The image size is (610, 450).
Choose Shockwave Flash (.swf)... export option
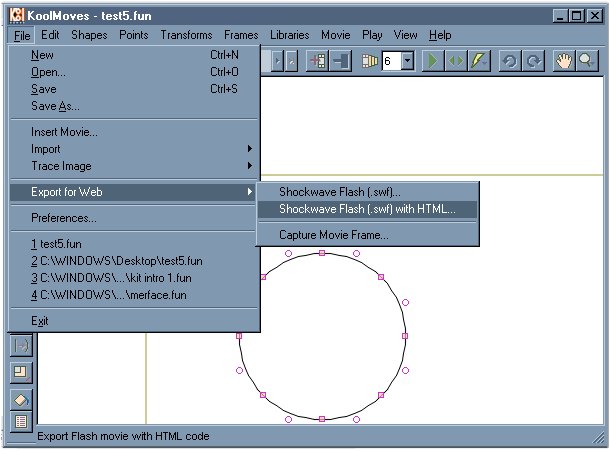pyautogui.click(x=368, y=192)
